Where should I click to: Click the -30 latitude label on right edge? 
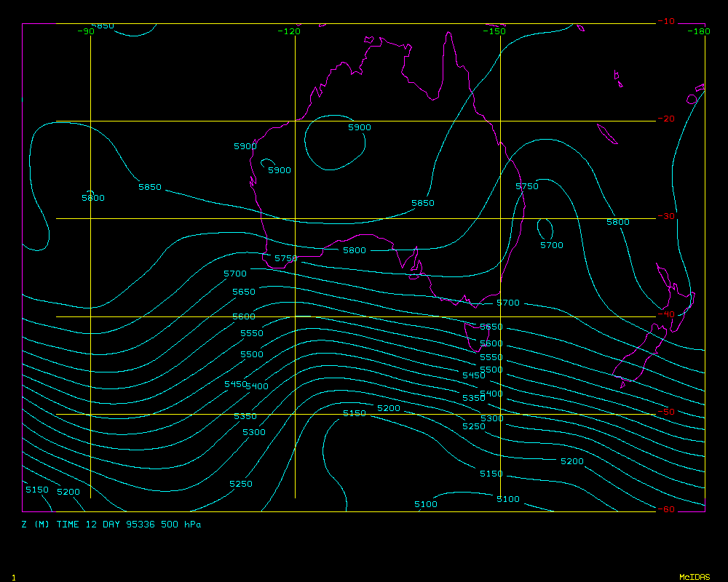point(665,216)
